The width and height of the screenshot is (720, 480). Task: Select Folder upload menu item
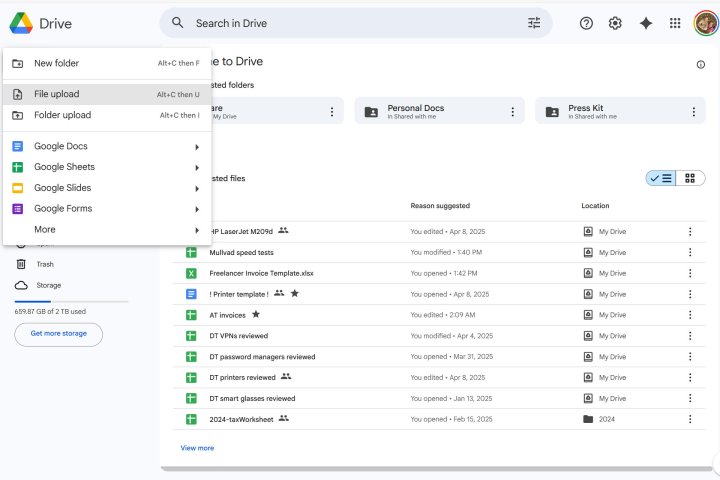[x=107, y=115]
